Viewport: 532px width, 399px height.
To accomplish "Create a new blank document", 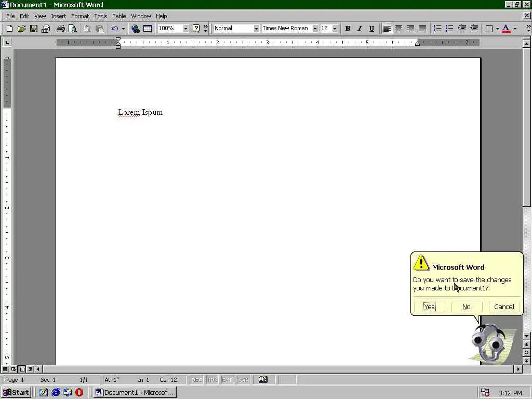I will 9,29.
